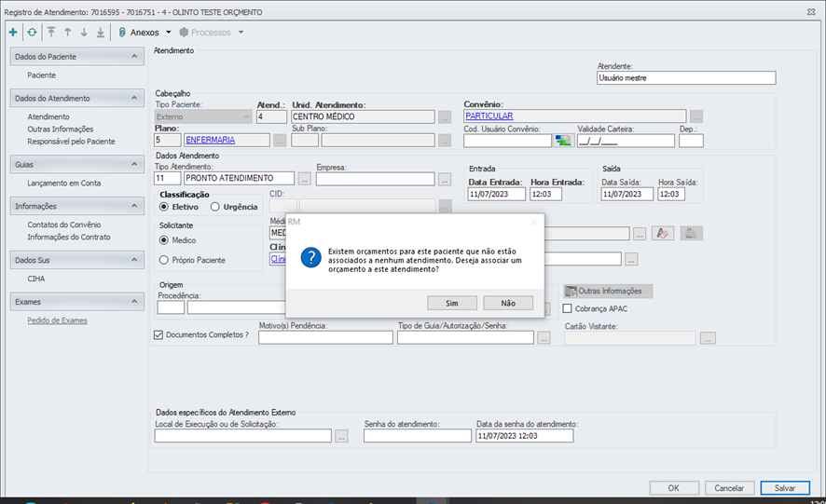The width and height of the screenshot is (826, 504).
Task: Go to last record arrow icon
Action: click(100, 33)
